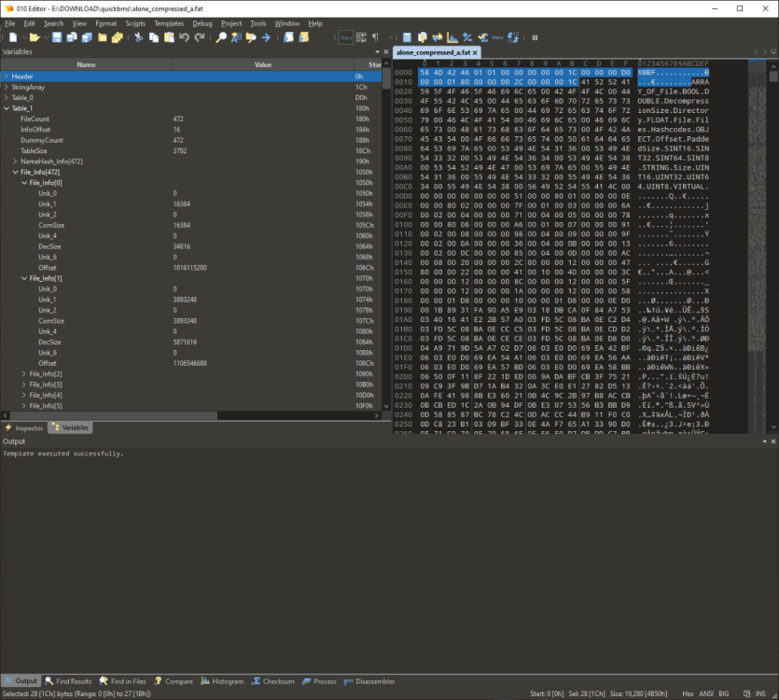Click the Value column header
Image resolution: width=779 pixels, height=700 pixels.
tap(263, 64)
